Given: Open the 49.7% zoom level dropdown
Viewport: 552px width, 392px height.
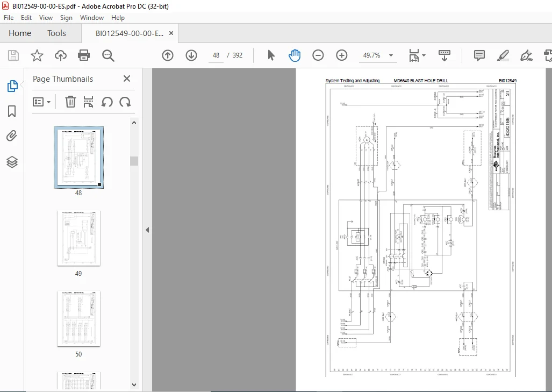Looking at the screenshot, I should coord(391,55).
